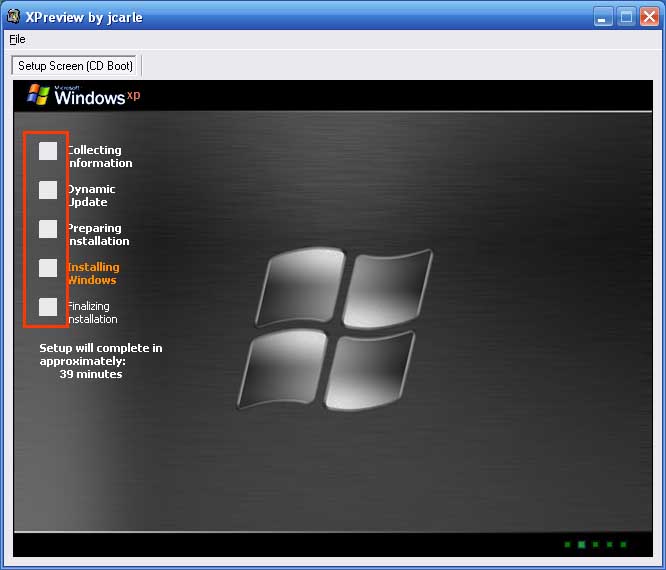Click the "Preparing installation" step text
The height and width of the screenshot is (570, 666).
click(99, 234)
